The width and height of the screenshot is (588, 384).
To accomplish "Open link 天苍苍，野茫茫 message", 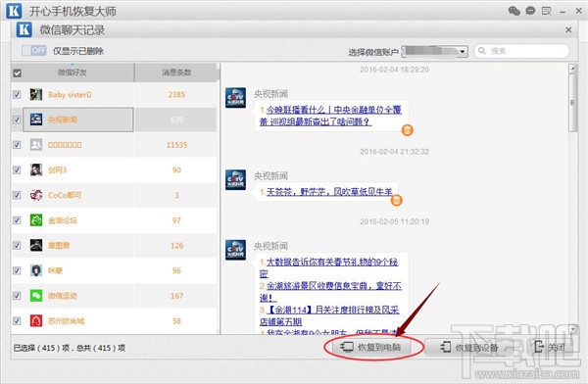I will click(x=329, y=192).
